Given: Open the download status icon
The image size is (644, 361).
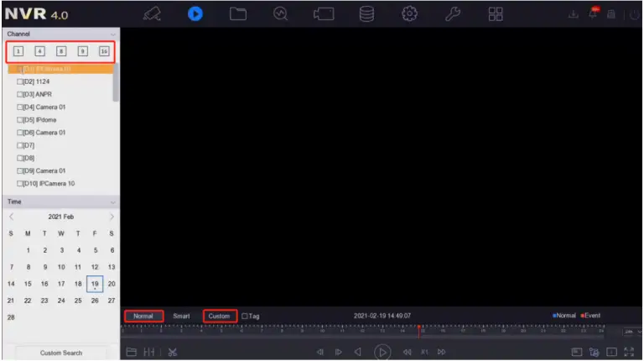Looking at the screenshot, I should [x=574, y=14].
